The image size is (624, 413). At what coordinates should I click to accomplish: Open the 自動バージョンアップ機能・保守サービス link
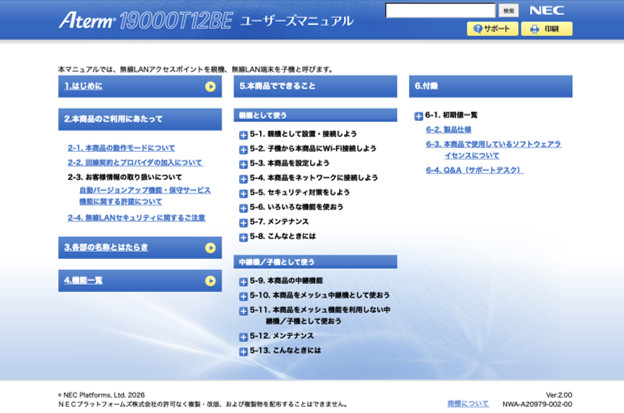coord(145,196)
